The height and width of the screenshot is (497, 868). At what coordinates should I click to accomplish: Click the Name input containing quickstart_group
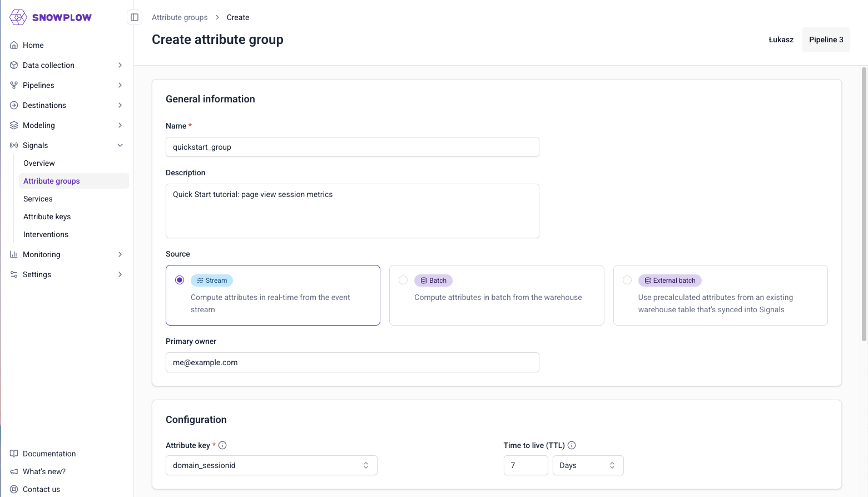352,147
